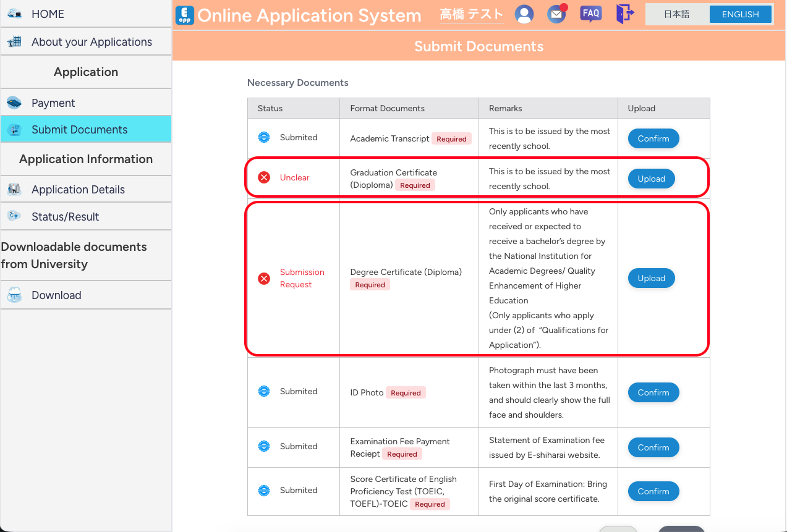
Task: Open HOME in the sidebar
Action: pos(86,14)
